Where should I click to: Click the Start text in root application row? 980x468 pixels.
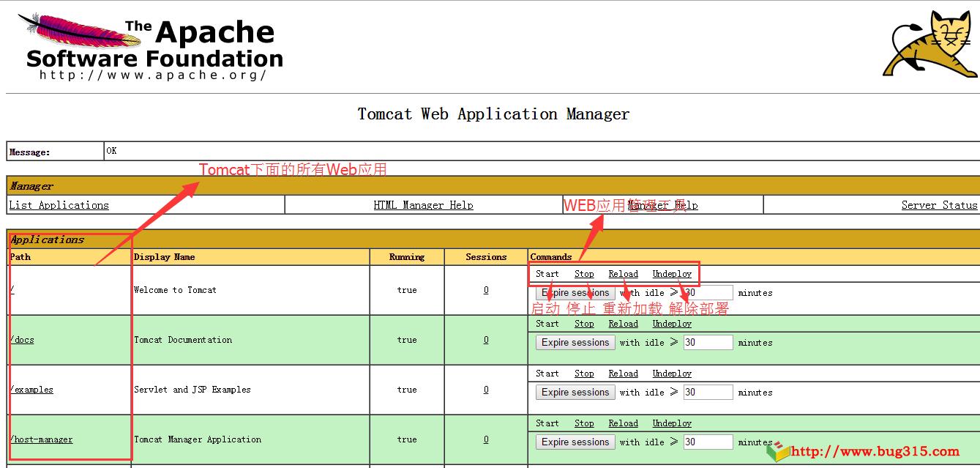coord(547,274)
